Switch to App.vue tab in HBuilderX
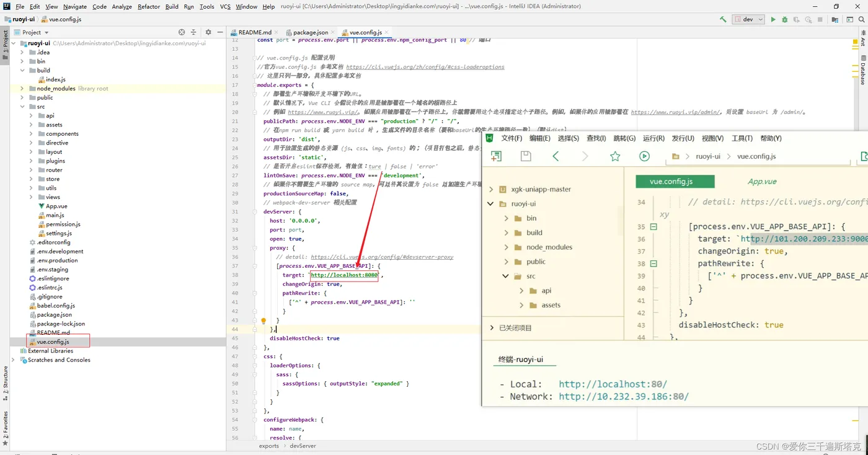The height and width of the screenshot is (455, 868). (762, 182)
